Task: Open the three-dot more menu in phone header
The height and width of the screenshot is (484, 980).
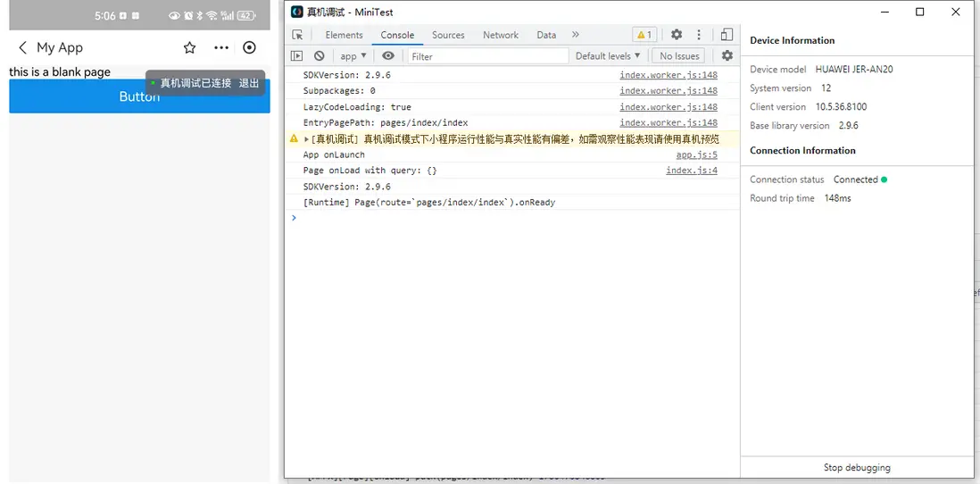Action: click(220, 47)
